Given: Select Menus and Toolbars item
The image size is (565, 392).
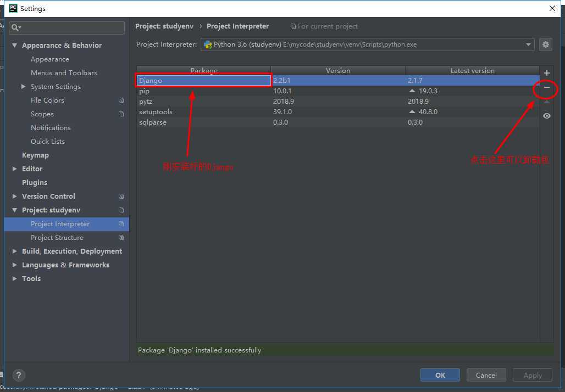Looking at the screenshot, I should [x=64, y=72].
